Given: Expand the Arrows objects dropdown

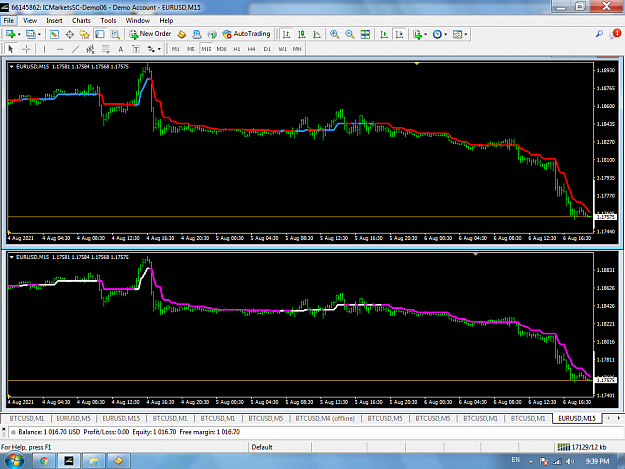Looking at the screenshot, I should tap(159, 49).
